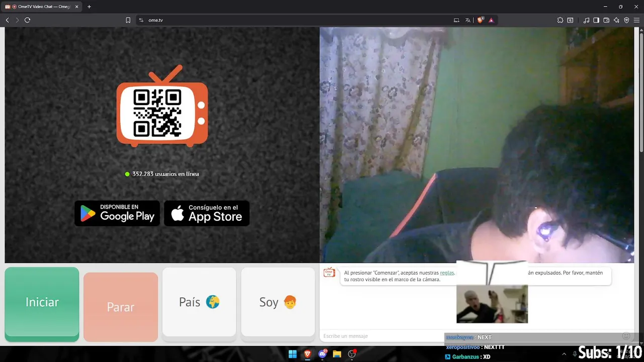
Task: Select the OmeTV Video Chat tab
Action: [x=42, y=7]
